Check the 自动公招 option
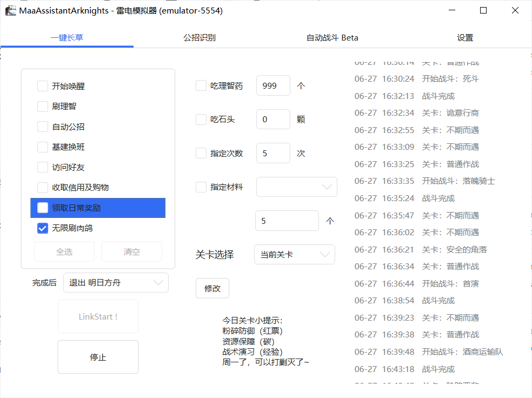Screen dimensions: 532x398 (x=42, y=127)
